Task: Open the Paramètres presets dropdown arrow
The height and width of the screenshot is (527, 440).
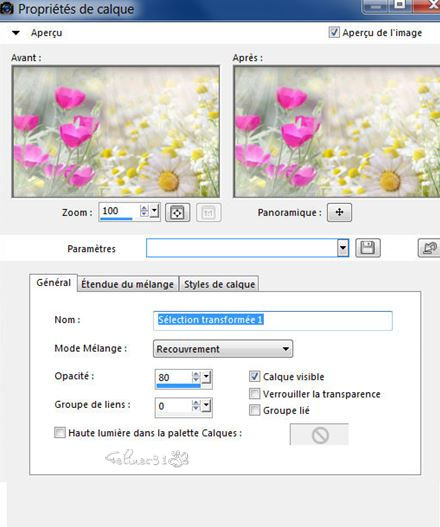Action: (343, 248)
